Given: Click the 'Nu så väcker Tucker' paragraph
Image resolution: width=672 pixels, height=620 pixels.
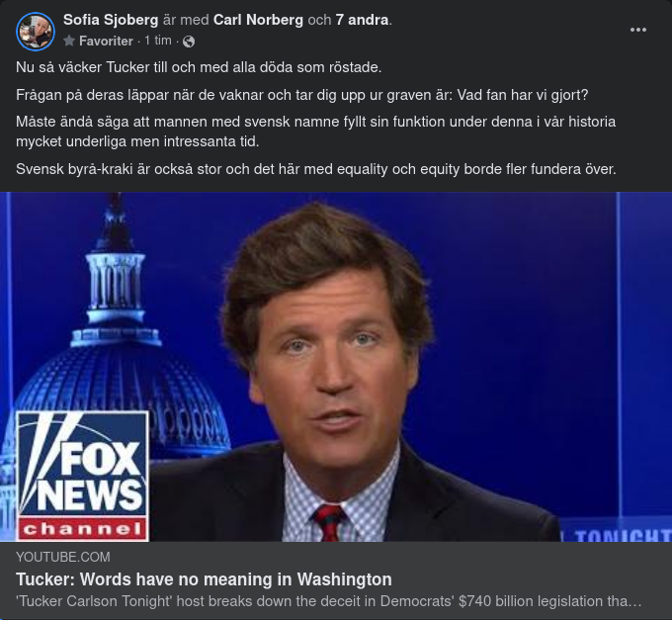Looking at the screenshot, I should [199, 67].
